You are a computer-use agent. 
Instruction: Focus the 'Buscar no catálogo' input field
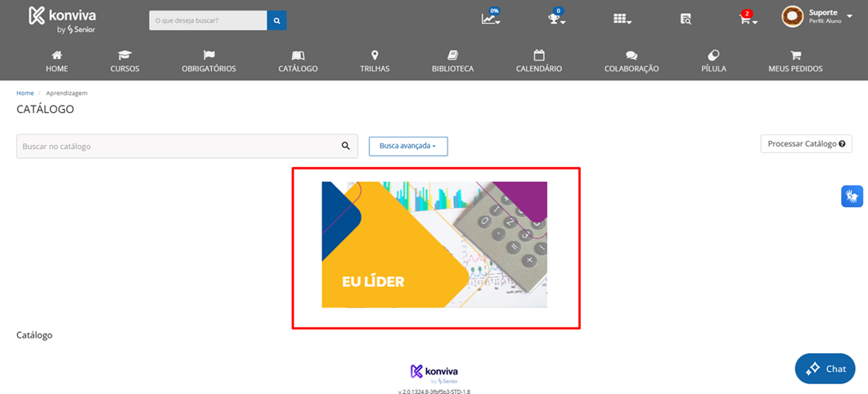point(188,147)
